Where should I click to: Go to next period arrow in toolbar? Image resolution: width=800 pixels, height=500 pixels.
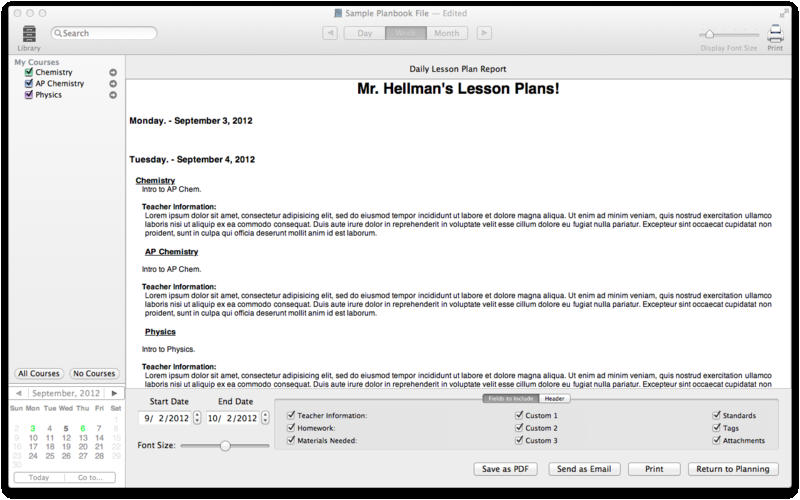click(x=484, y=33)
